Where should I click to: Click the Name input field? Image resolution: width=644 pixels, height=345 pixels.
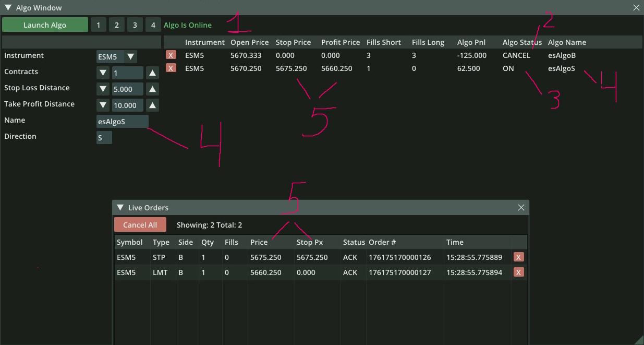point(122,122)
